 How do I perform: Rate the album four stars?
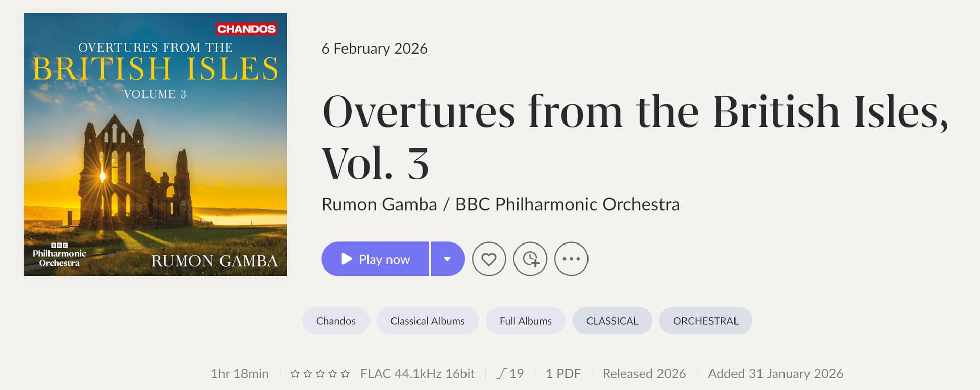coord(333,374)
